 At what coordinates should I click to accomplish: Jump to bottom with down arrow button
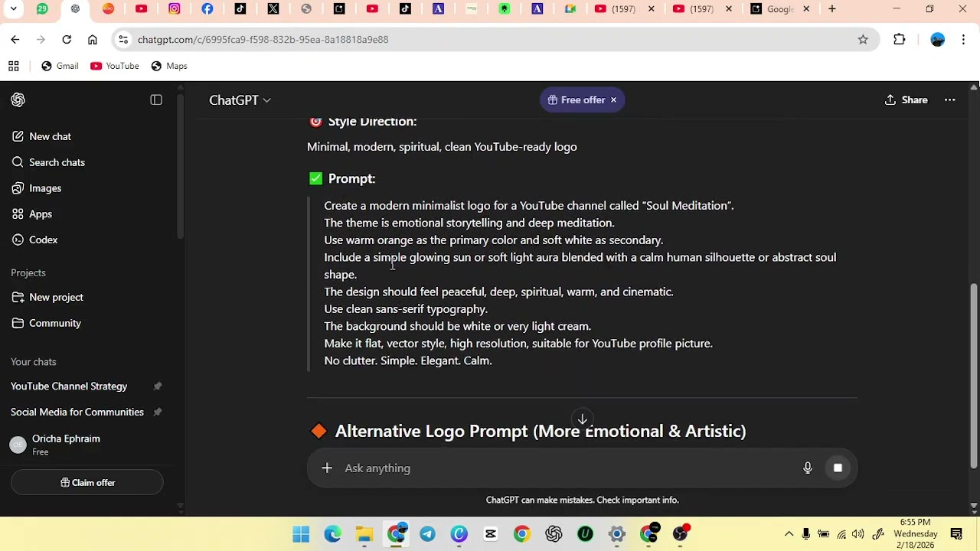pos(582,419)
